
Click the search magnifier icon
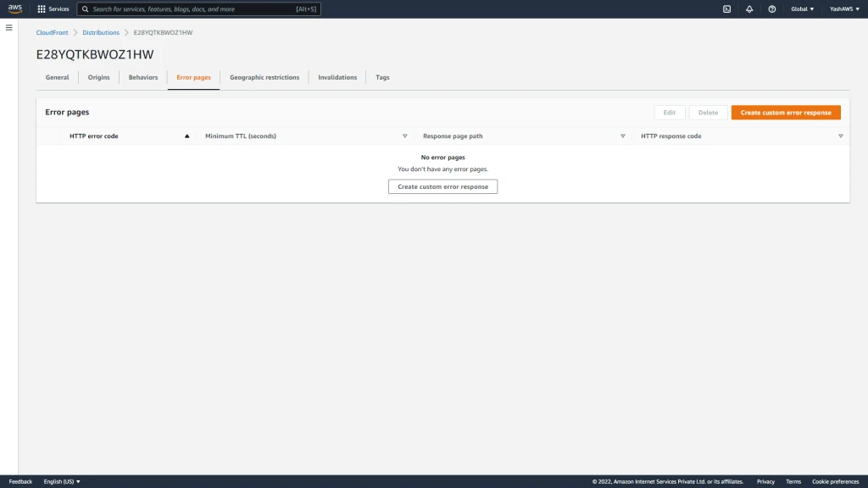tap(86, 8)
